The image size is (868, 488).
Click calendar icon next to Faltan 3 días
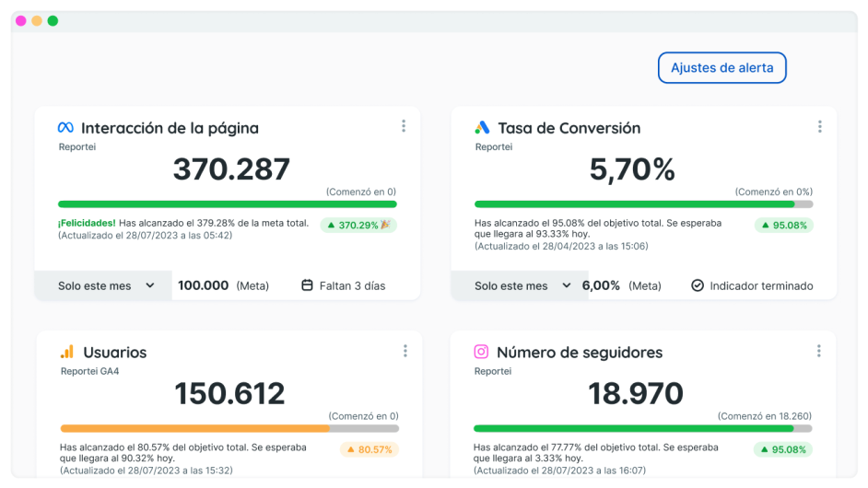click(308, 285)
